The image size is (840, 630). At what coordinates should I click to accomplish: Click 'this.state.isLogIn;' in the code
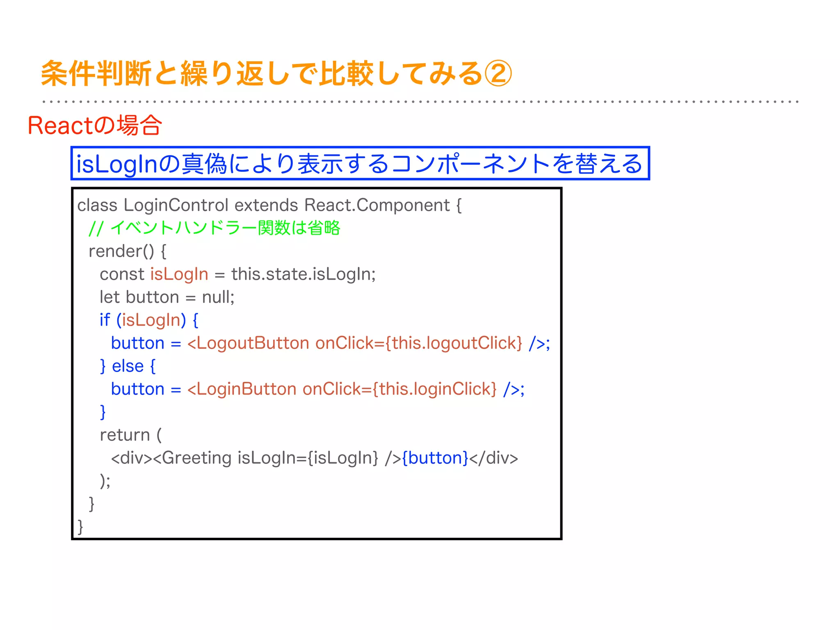[x=303, y=274]
